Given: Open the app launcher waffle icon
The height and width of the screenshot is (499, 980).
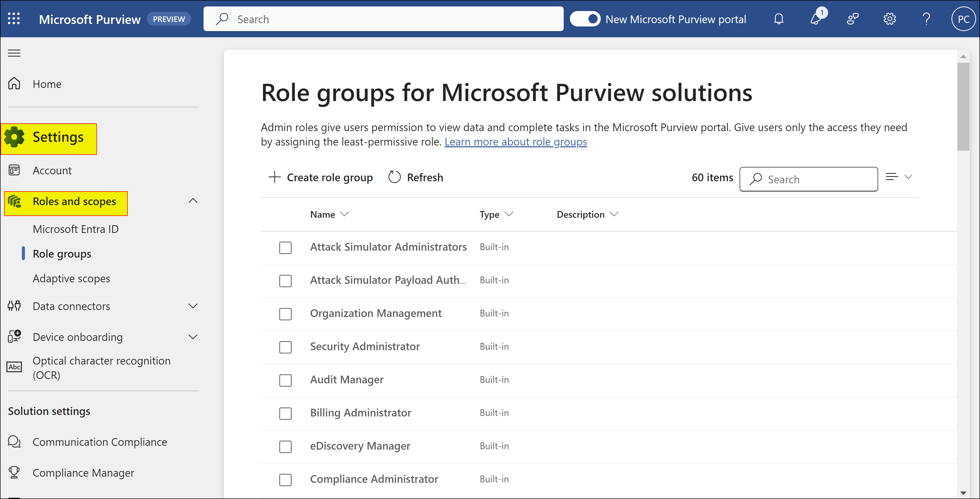Looking at the screenshot, I should [x=14, y=18].
